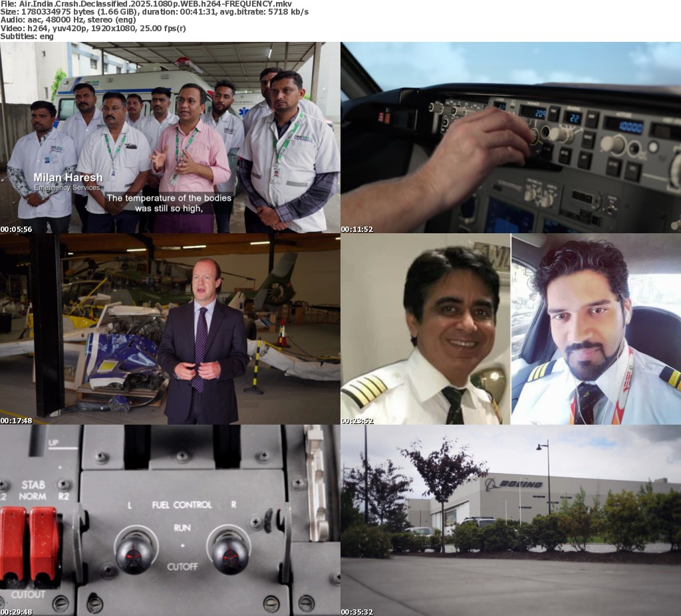
Task: Select the cockpit autopilot panel thumbnail
Action: (x=511, y=137)
